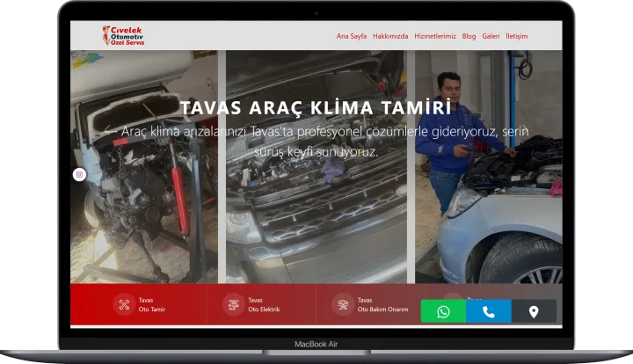Open the Ana Sayfa menu item
633x364 pixels.
[351, 36]
